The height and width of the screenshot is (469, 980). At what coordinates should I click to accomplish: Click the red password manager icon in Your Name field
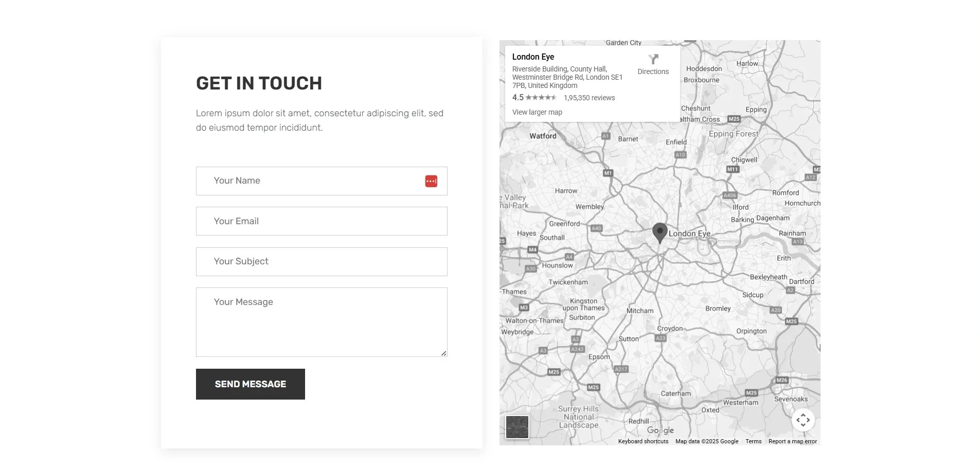click(431, 181)
